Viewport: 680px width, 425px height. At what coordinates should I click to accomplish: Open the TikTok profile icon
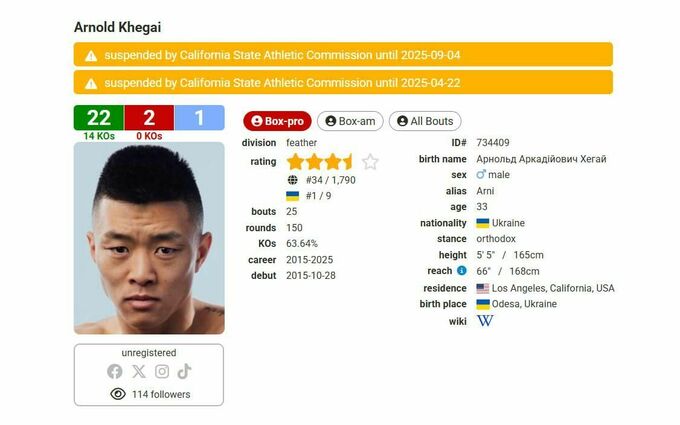(184, 371)
